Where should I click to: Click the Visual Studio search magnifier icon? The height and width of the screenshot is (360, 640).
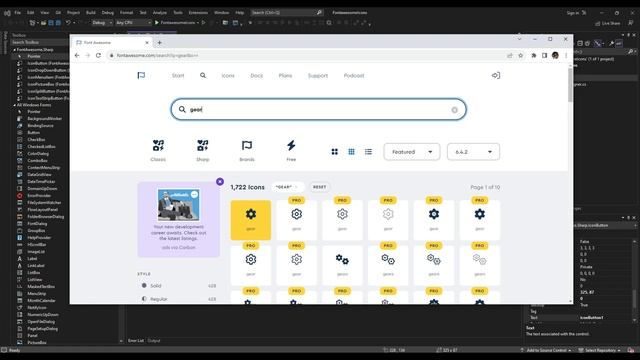[319, 13]
